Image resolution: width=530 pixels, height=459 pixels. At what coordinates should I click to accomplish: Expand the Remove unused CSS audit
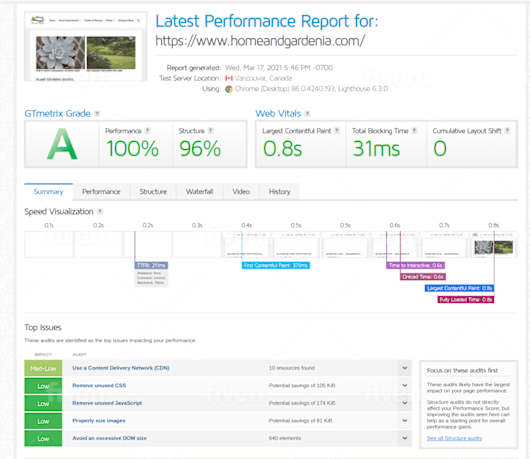405,385
